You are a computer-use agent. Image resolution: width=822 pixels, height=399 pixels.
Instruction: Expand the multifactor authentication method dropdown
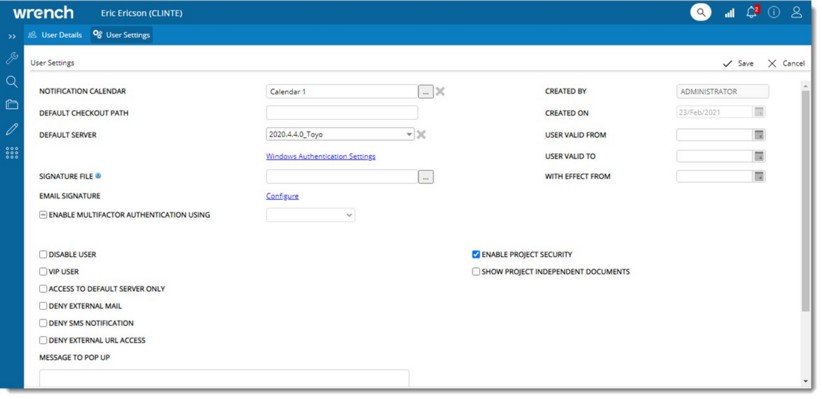(x=310, y=215)
